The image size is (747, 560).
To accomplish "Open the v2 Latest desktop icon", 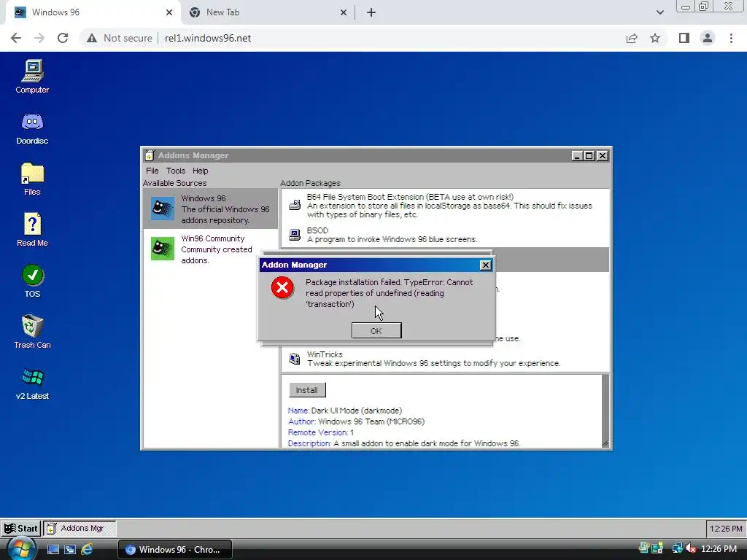I will (32, 384).
